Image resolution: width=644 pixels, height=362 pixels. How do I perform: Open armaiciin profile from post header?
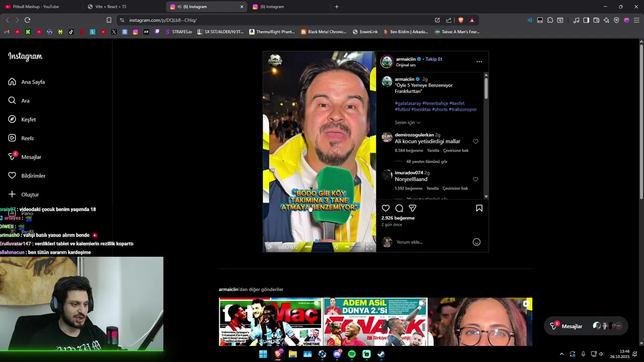(x=405, y=59)
